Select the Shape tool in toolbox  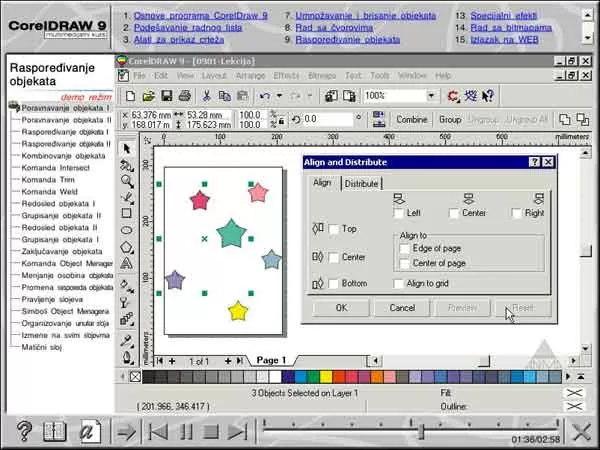coord(127,165)
